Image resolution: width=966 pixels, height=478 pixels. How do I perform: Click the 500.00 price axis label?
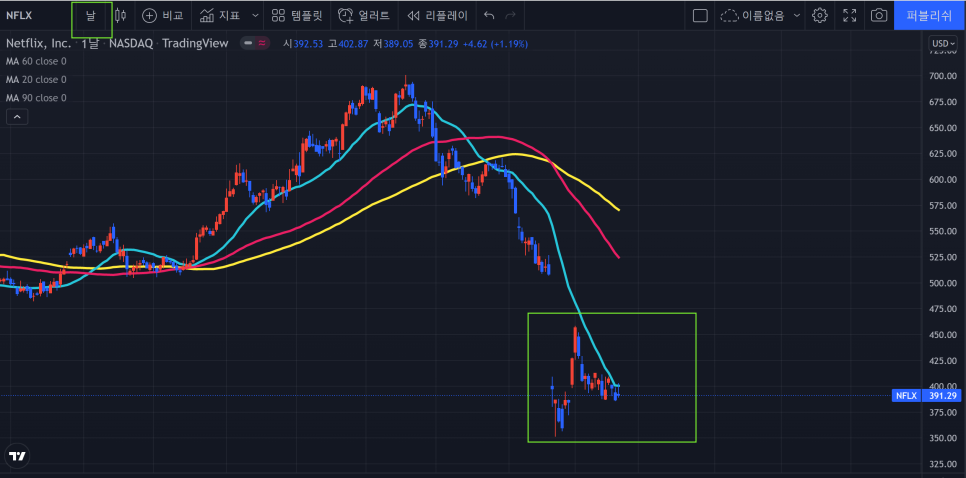pyautogui.click(x=943, y=283)
